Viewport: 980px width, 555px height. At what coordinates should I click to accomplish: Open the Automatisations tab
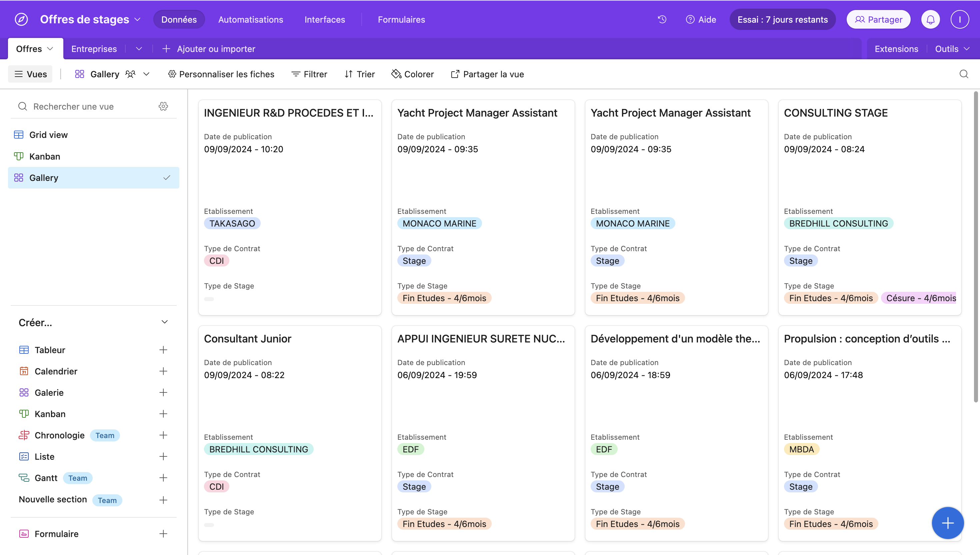point(251,19)
